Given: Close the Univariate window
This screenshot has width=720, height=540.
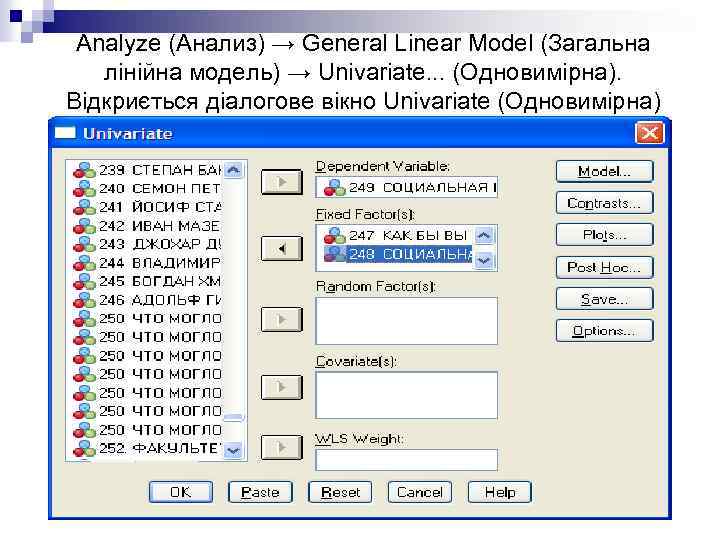Looking at the screenshot, I should (649, 134).
